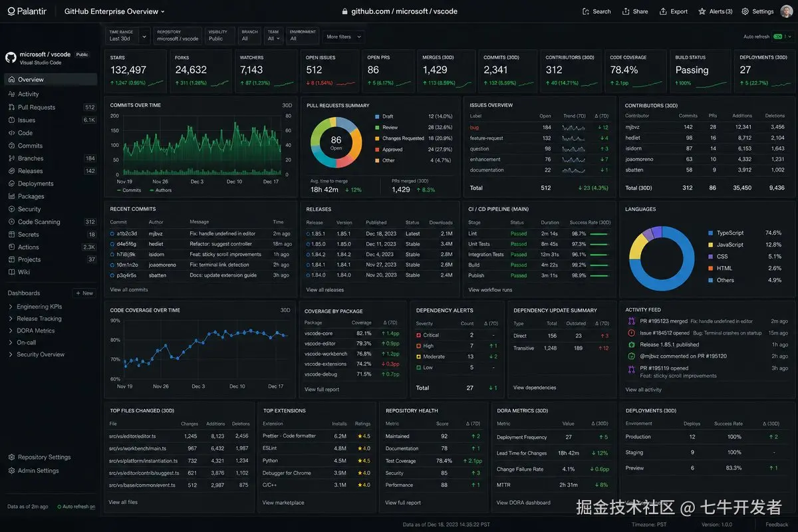Click the Palantir logo icon
The width and height of the screenshot is (798, 532).
coord(10,11)
